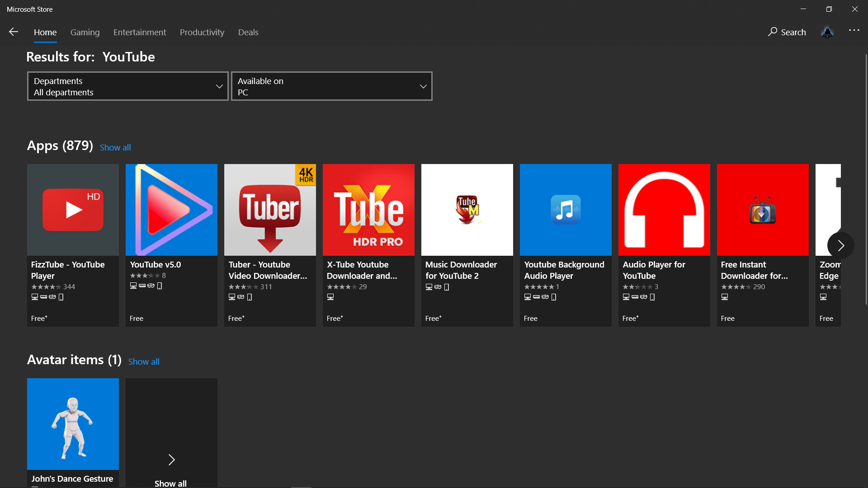The image size is (868, 488).
Task: Open John's Dance Gesture avatar thumbnail
Action: tap(73, 424)
